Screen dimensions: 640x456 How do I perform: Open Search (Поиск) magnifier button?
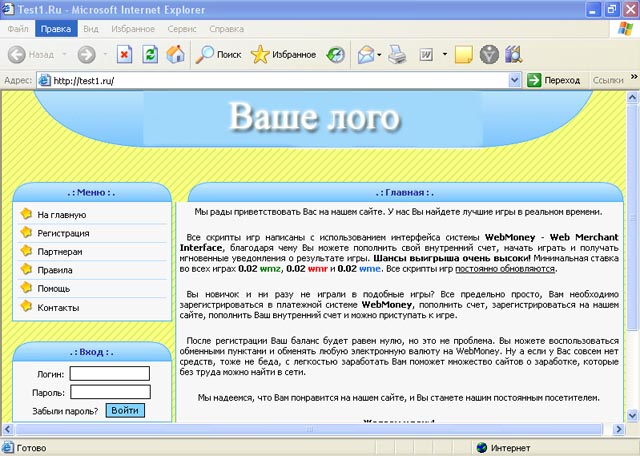(218, 54)
